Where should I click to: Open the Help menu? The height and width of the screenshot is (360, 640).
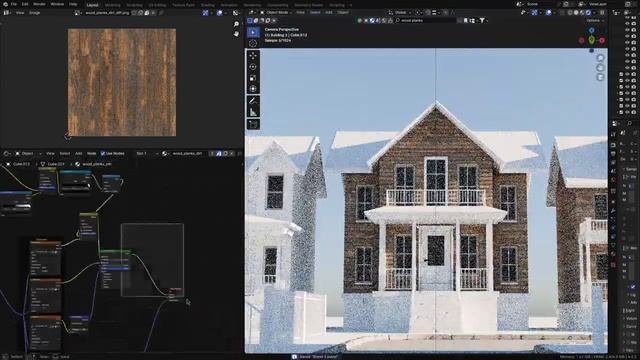coord(73,4)
